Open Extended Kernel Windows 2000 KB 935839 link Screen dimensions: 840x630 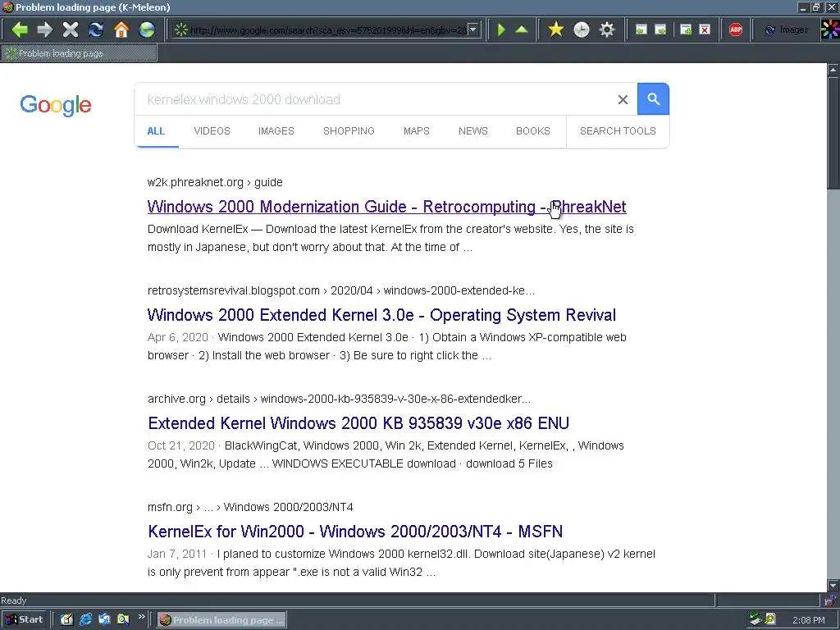tap(358, 423)
